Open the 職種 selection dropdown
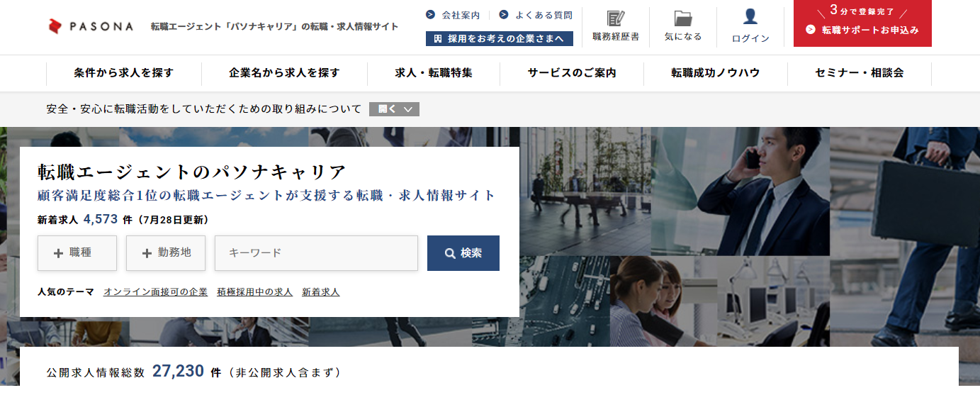The height and width of the screenshot is (395, 980). pyautogui.click(x=77, y=253)
